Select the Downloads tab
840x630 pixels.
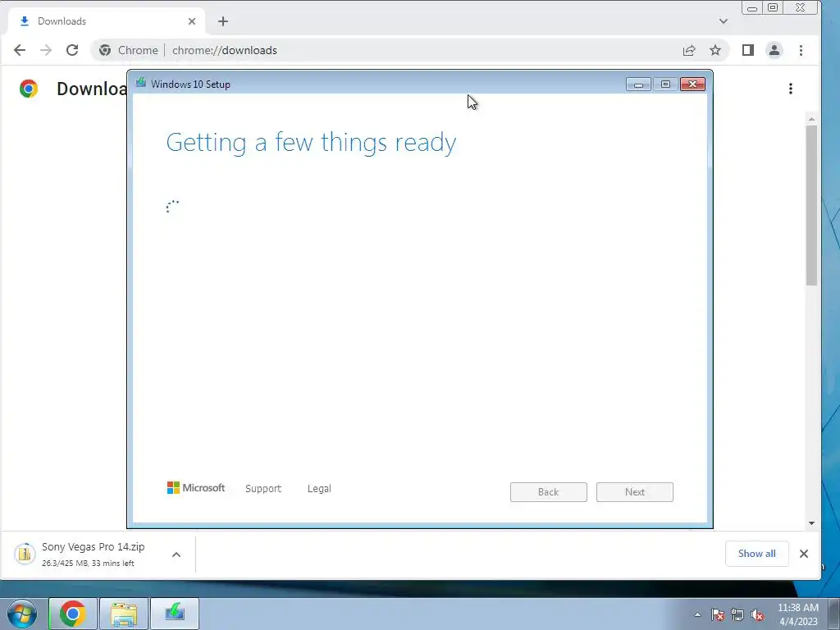pos(106,21)
